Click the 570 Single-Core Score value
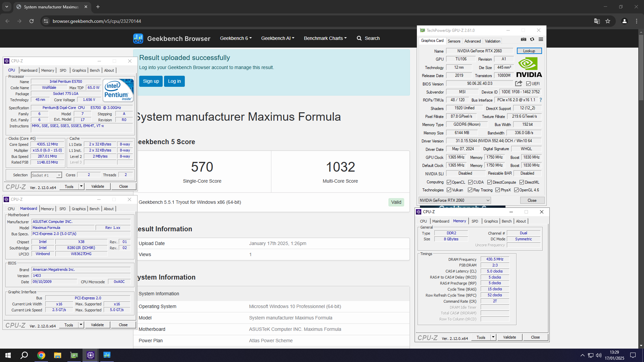Viewport: 644px width, 362px height. pos(202,167)
